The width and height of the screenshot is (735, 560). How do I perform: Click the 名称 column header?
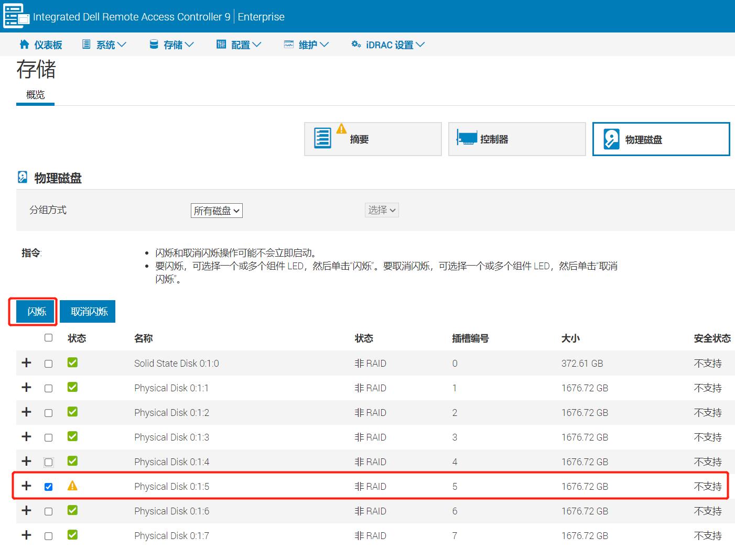[143, 338]
